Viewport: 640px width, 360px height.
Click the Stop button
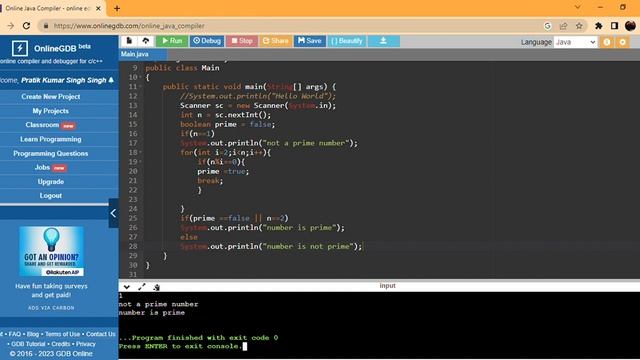pos(242,41)
